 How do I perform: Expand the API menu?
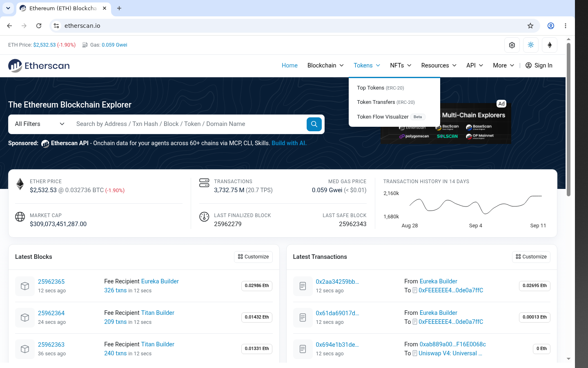coord(475,65)
